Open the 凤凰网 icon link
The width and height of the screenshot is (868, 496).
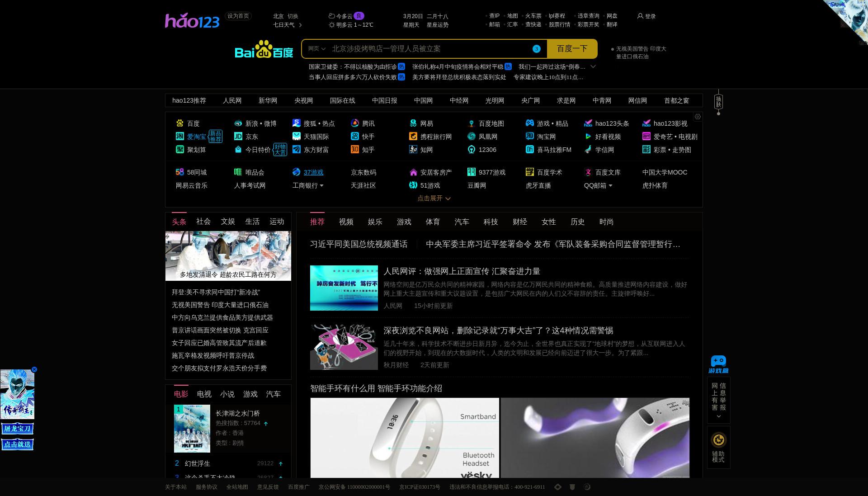tap(472, 137)
